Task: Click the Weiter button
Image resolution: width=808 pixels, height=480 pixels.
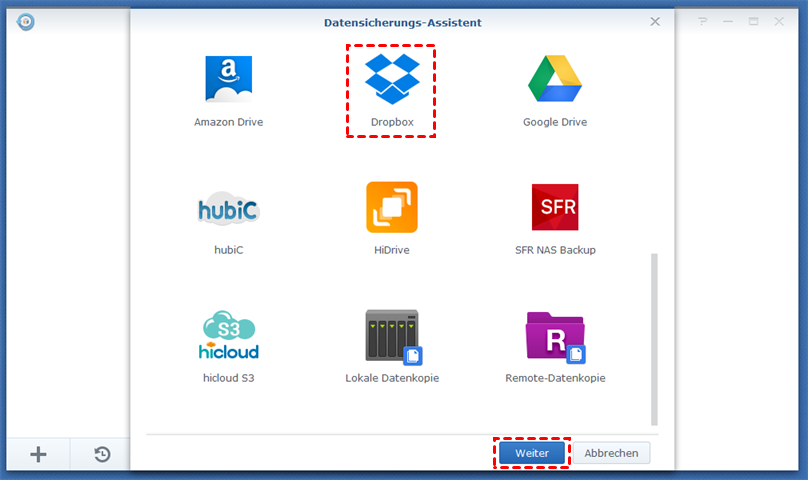Action: [x=532, y=453]
